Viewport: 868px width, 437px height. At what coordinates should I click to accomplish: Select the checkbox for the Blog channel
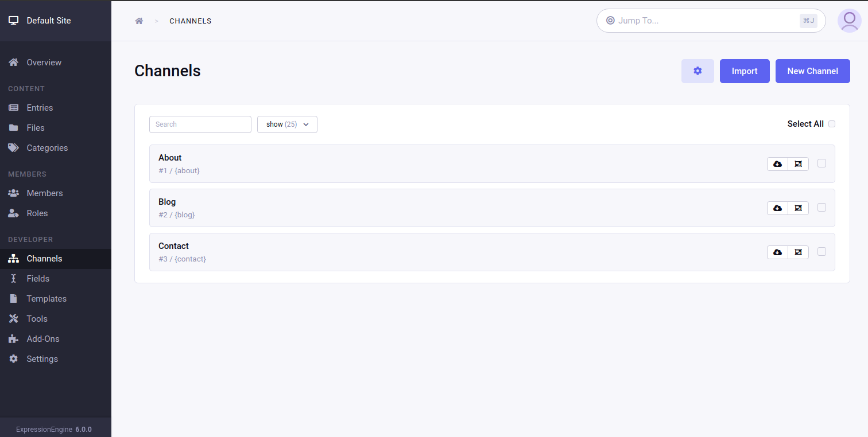[x=821, y=208]
